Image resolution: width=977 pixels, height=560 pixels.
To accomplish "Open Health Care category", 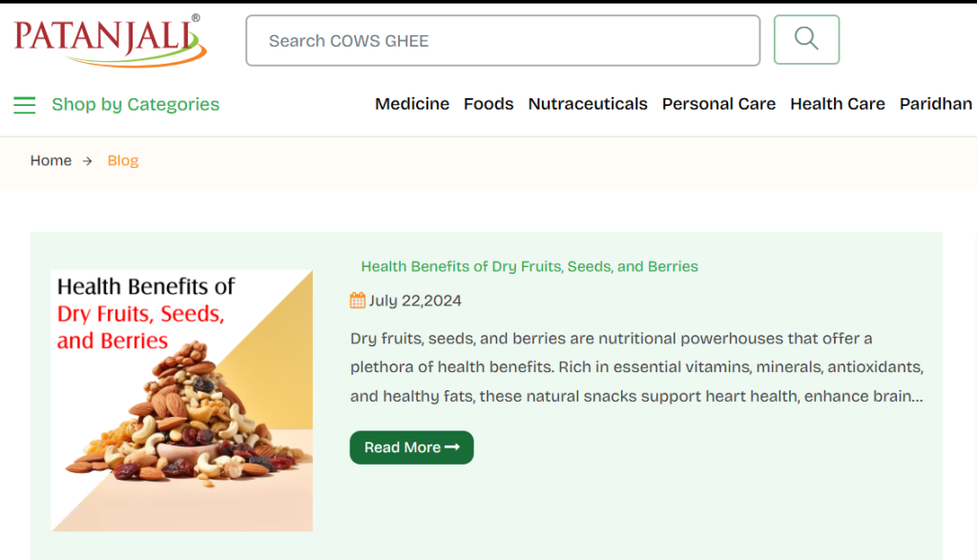I will click(x=837, y=104).
